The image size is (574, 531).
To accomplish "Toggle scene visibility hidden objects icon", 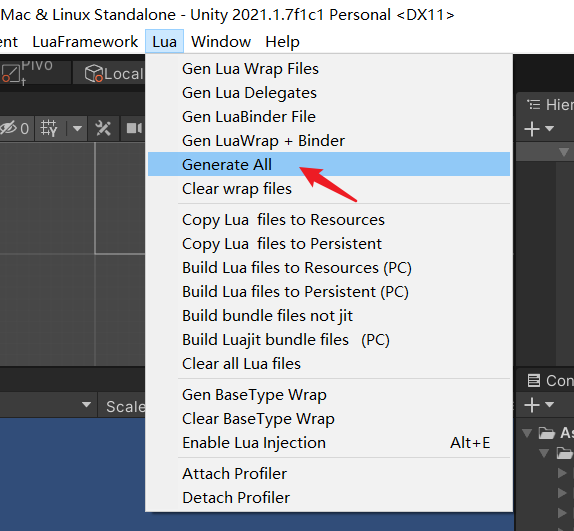I will click(16, 128).
